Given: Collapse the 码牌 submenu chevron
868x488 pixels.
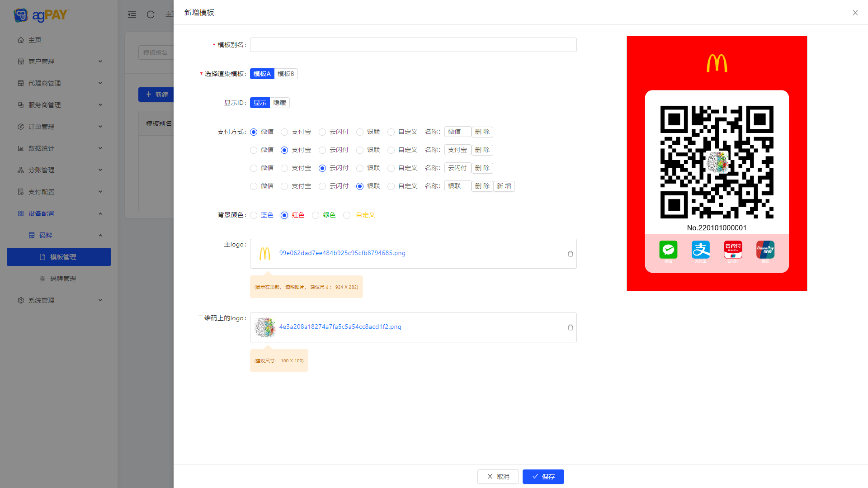Looking at the screenshot, I should click(100, 235).
